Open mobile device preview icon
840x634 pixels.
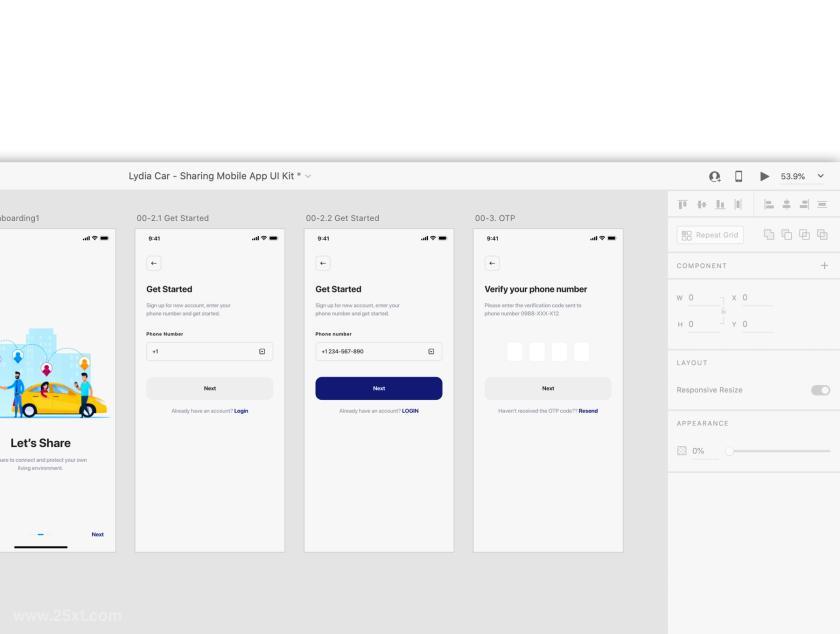[738, 176]
